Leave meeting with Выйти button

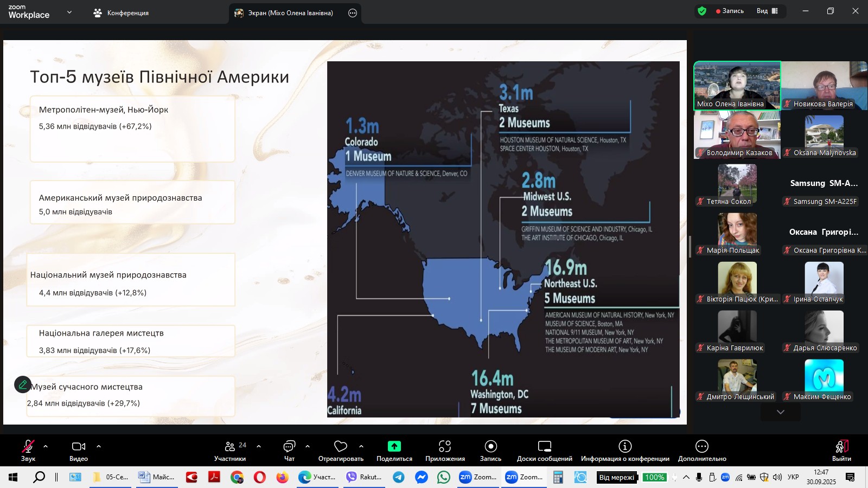(x=841, y=450)
